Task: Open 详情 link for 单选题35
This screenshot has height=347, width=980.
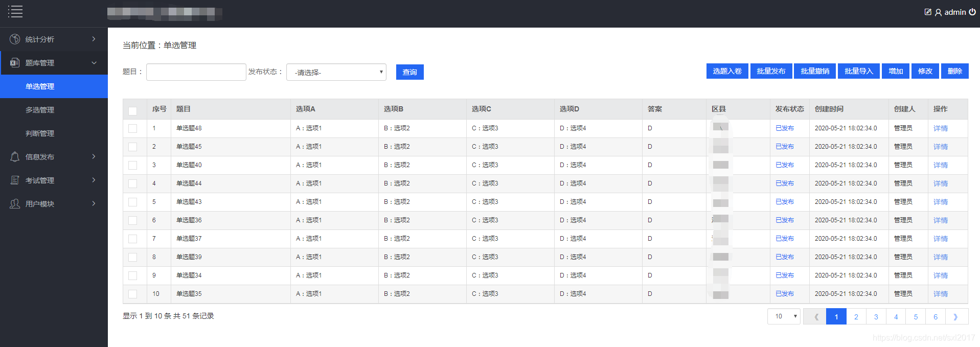Action: [941, 294]
